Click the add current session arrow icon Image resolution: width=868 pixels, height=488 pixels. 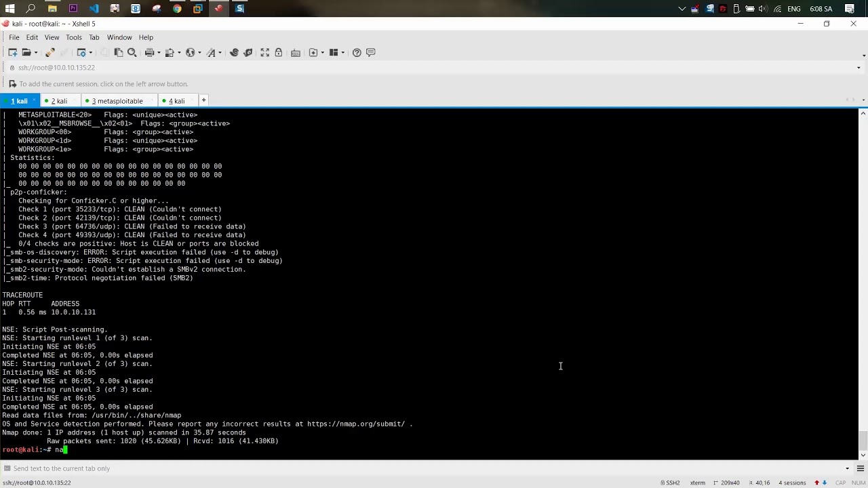tap(12, 84)
